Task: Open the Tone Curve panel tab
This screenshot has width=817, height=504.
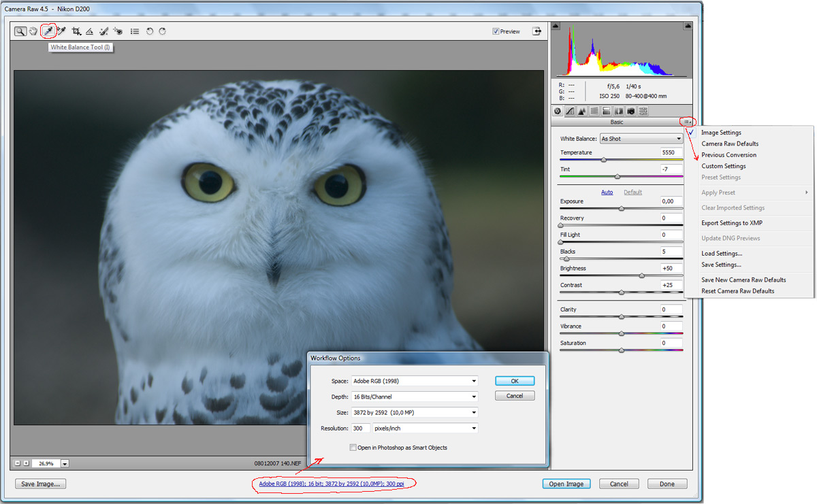Action: [570, 111]
